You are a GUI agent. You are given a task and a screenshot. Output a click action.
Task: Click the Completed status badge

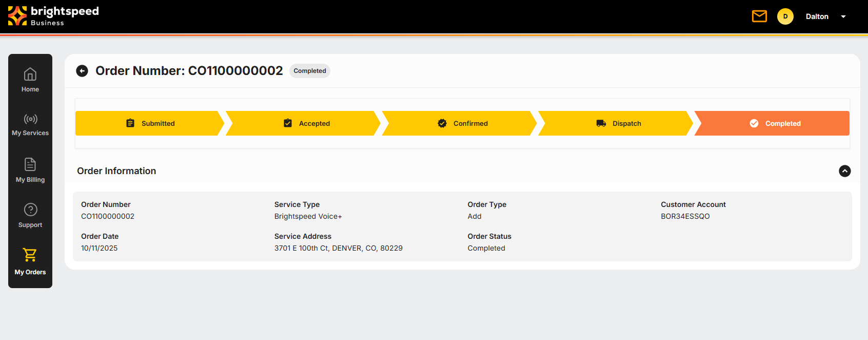click(x=309, y=71)
